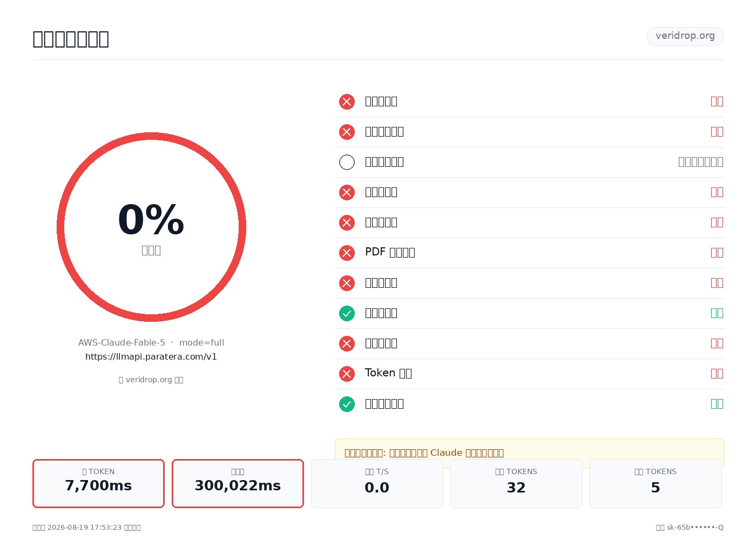Select the T/S 0.0 stat card
This screenshot has width=756, height=540.
tap(377, 483)
